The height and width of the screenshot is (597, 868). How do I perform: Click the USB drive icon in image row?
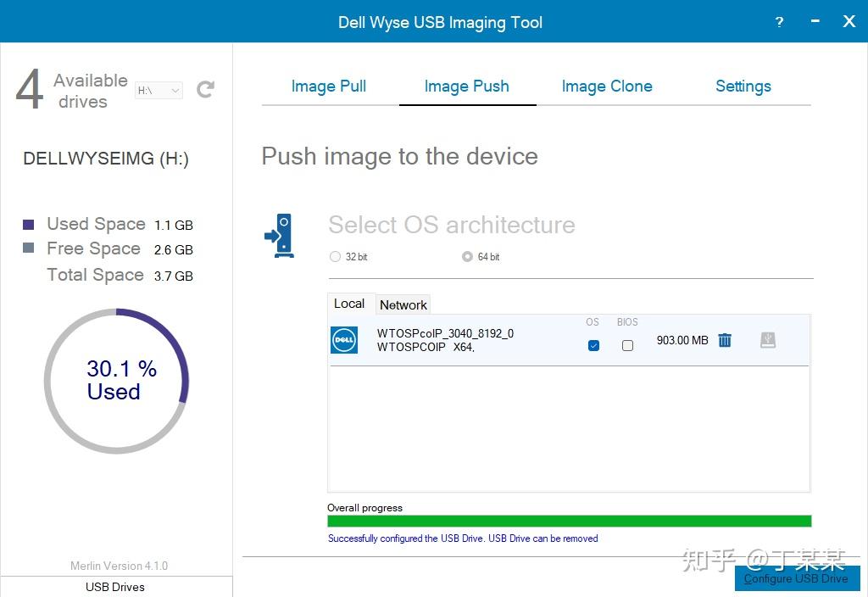click(x=768, y=340)
